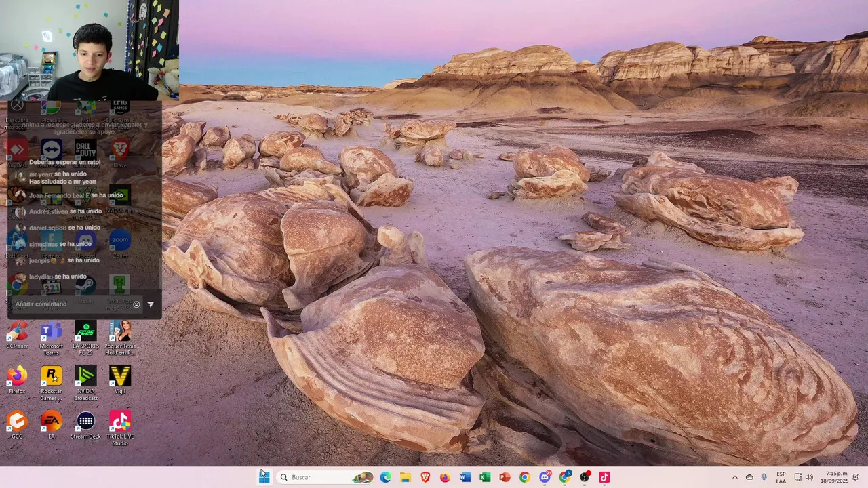Click 'Deberías esperar un rato!' message
Image resolution: width=868 pixels, height=488 pixels.
point(64,163)
